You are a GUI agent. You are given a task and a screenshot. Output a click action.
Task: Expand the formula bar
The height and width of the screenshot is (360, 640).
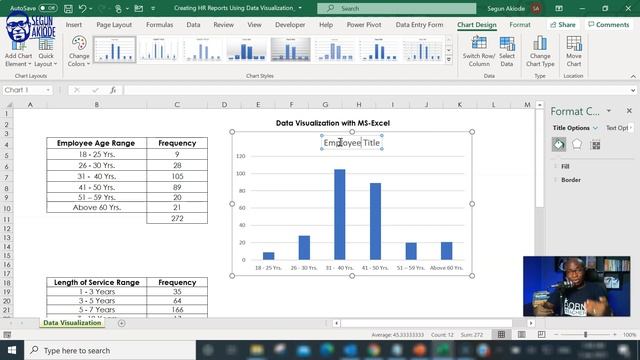(633, 90)
